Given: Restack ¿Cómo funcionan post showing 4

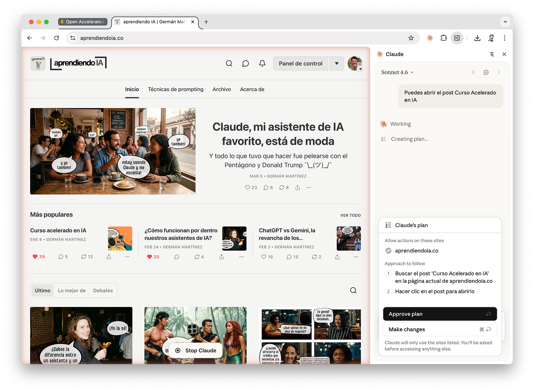Looking at the screenshot, I should point(199,257).
